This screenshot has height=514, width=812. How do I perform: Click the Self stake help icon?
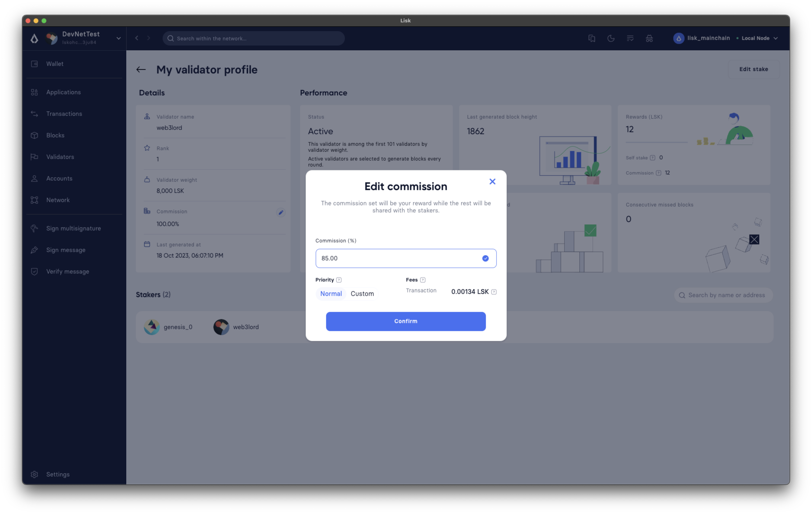(x=653, y=158)
